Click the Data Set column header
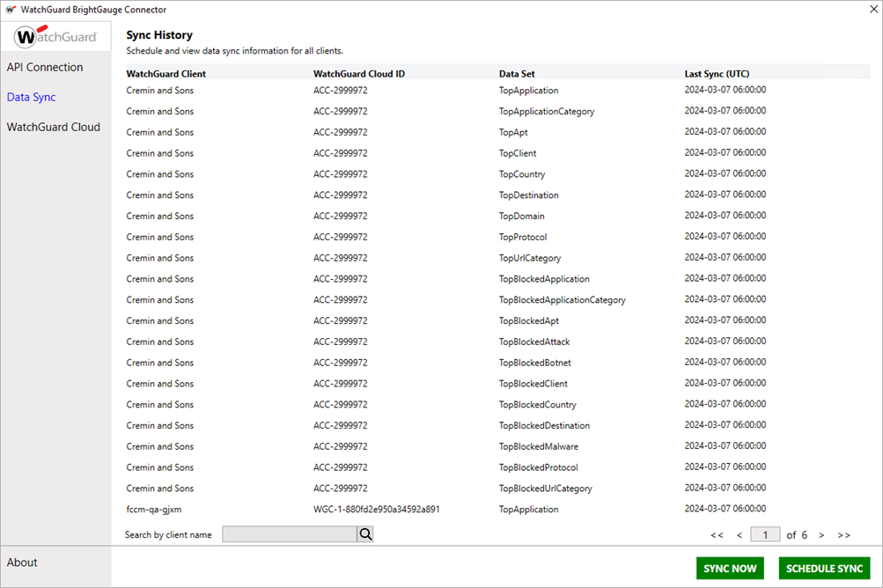883x588 pixels. point(518,73)
